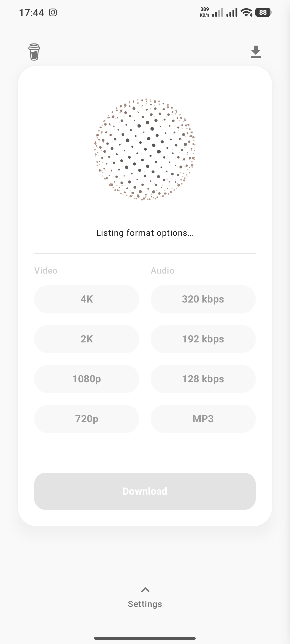This screenshot has width=290, height=644.
Task: Choose 720p video resolution
Action: (x=87, y=419)
